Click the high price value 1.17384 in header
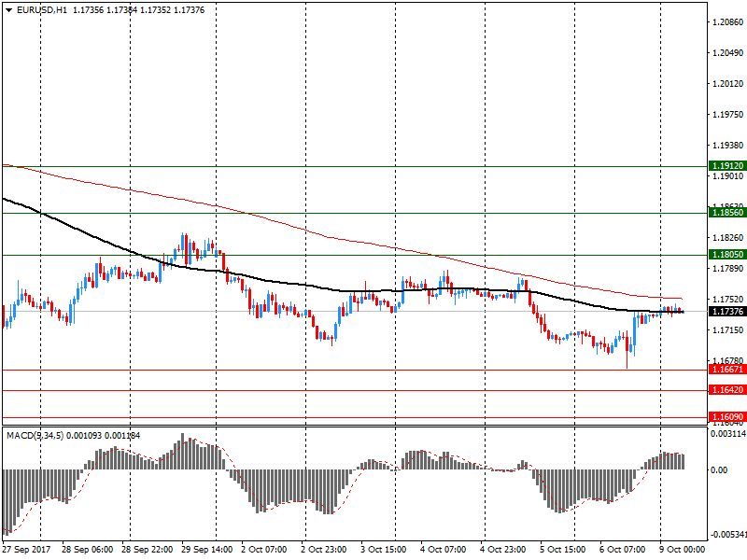The image size is (747, 560). (x=122, y=10)
